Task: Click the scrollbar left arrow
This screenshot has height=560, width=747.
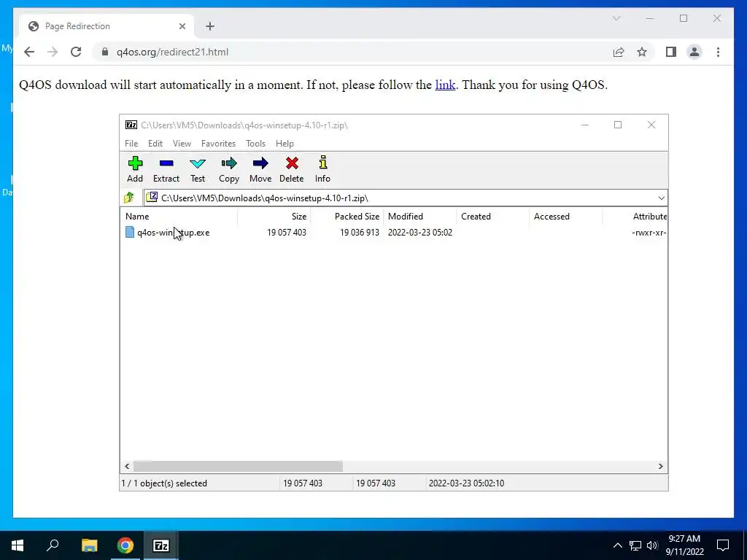Action: pos(127,466)
